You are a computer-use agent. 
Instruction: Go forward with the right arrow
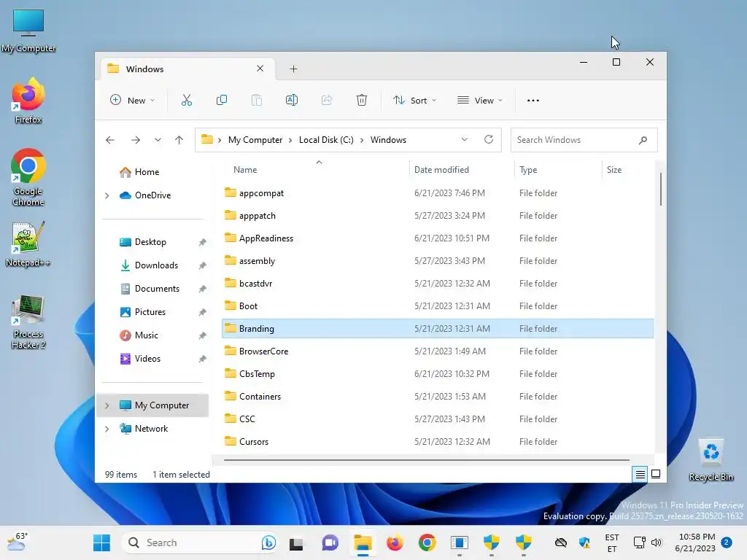136,140
